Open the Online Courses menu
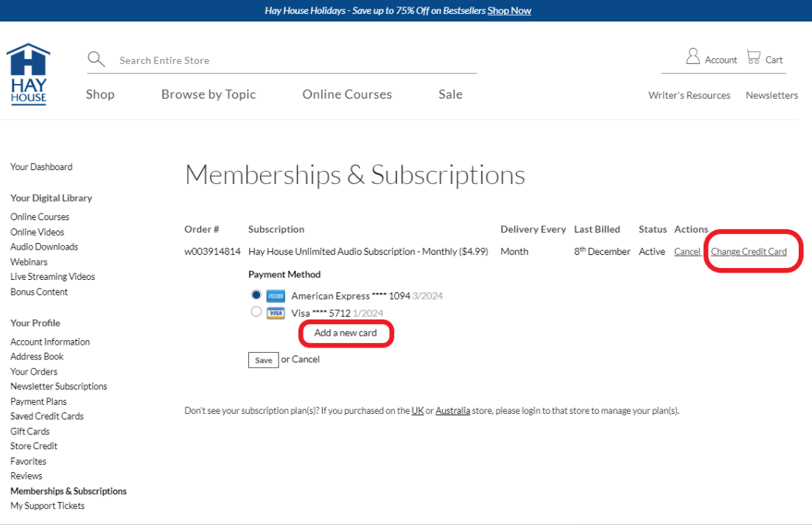Viewport: 812px width, 525px height. [x=347, y=94]
